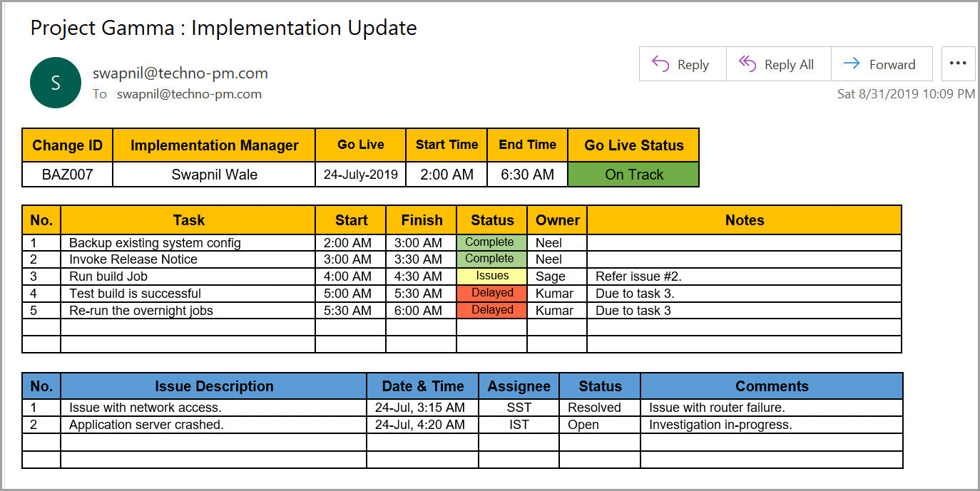Click the Reply All double-arrow icon
Screen dimensions: 980x491
click(748, 63)
